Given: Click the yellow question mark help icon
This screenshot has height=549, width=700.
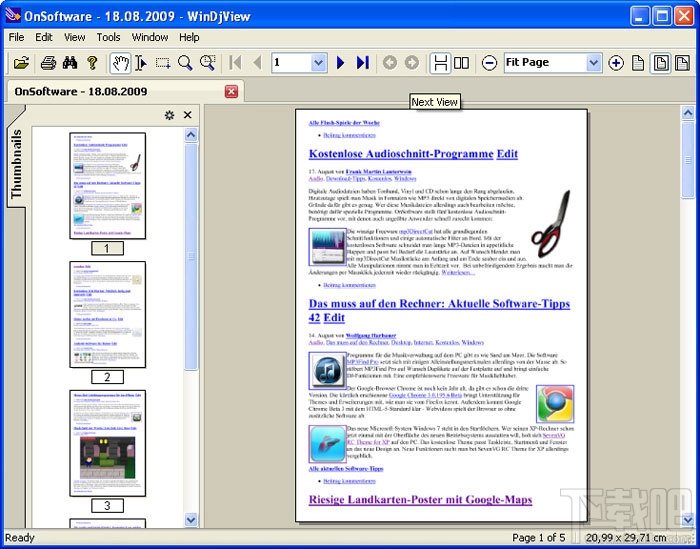Looking at the screenshot, I should [92, 62].
